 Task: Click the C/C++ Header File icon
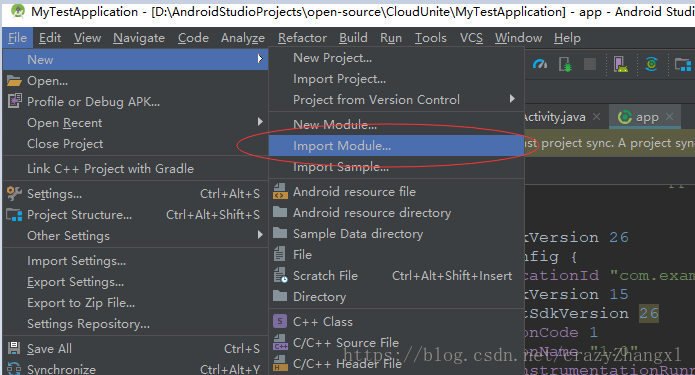tap(280, 363)
